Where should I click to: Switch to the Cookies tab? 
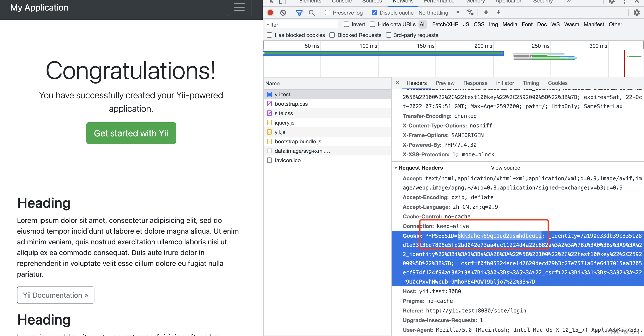[557, 83]
